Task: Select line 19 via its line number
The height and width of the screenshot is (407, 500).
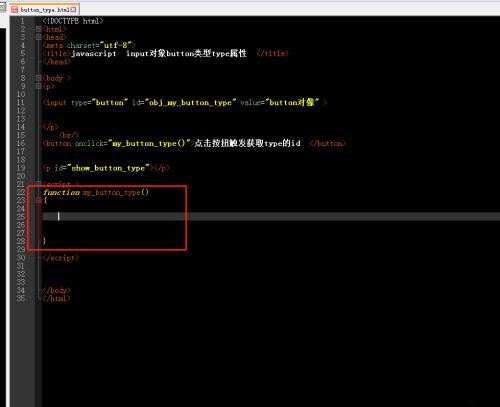Action: [21, 168]
